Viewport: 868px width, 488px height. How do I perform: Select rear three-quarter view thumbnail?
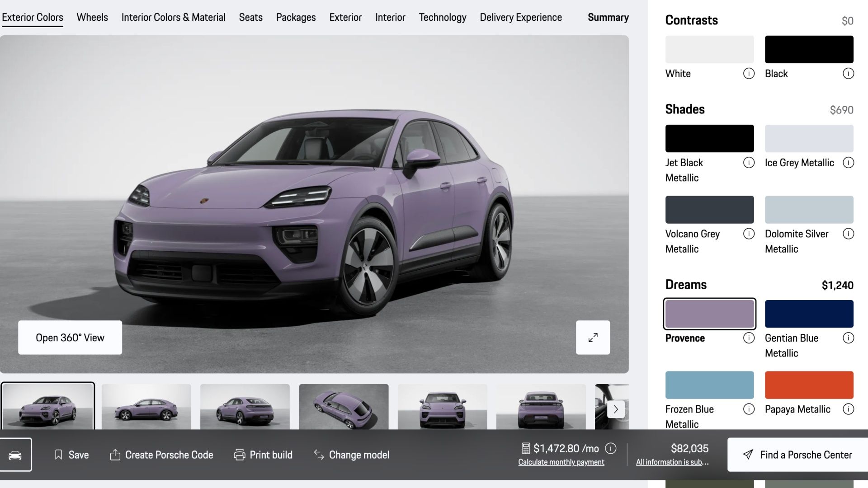pyautogui.click(x=245, y=407)
